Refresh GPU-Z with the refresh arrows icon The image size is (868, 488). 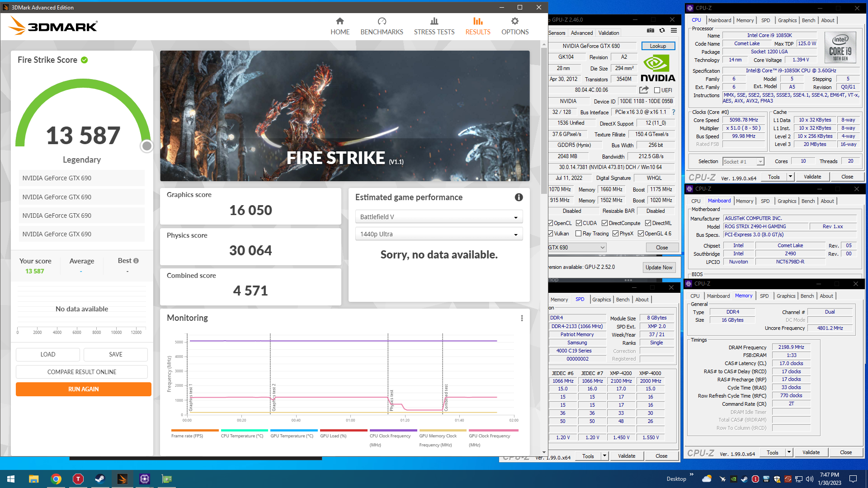pos(662,31)
